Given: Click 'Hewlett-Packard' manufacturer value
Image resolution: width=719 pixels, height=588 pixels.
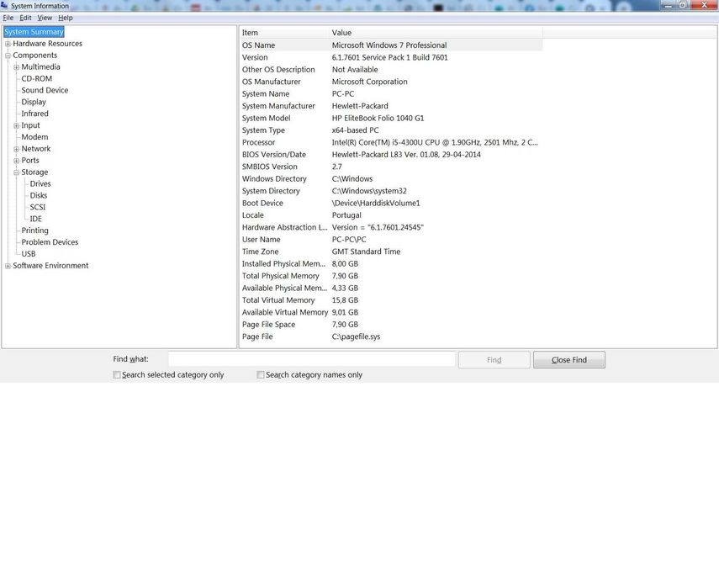Looking at the screenshot, I should point(360,106).
